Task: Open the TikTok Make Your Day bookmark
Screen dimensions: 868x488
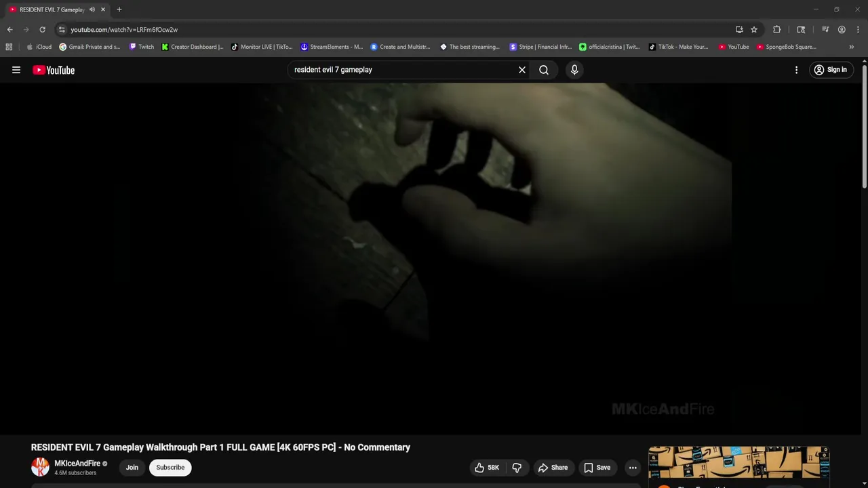Action: (x=678, y=47)
